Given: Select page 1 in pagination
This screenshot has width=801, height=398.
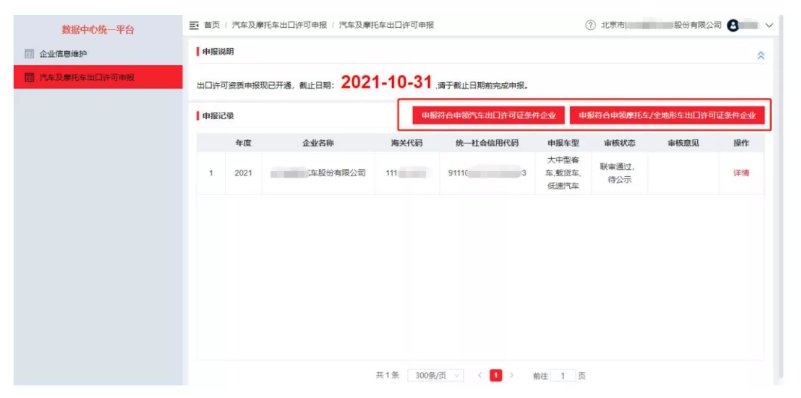Looking at the screenshot, I should 496,376.
